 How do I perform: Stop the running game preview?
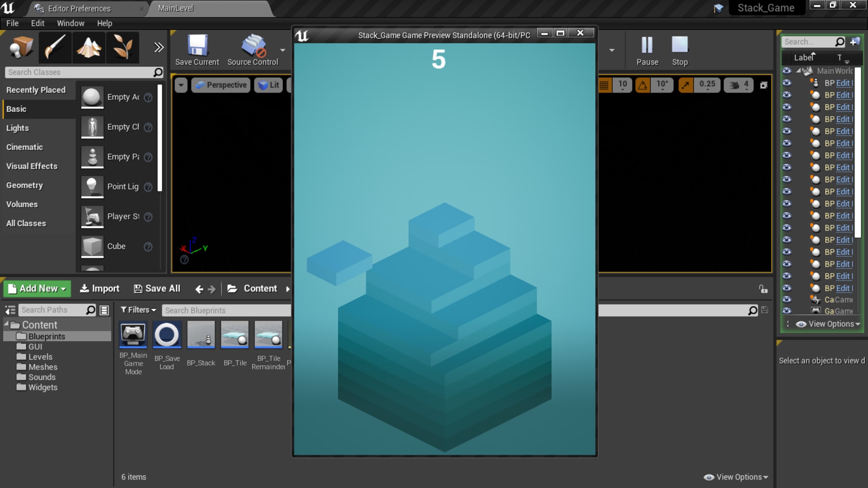tap(679, 50)
